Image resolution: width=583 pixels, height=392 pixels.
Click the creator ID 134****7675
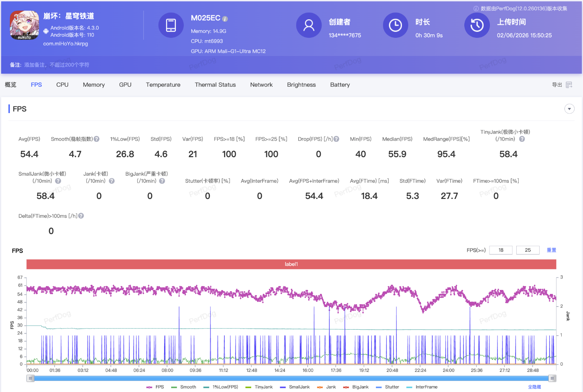point(345,35)
